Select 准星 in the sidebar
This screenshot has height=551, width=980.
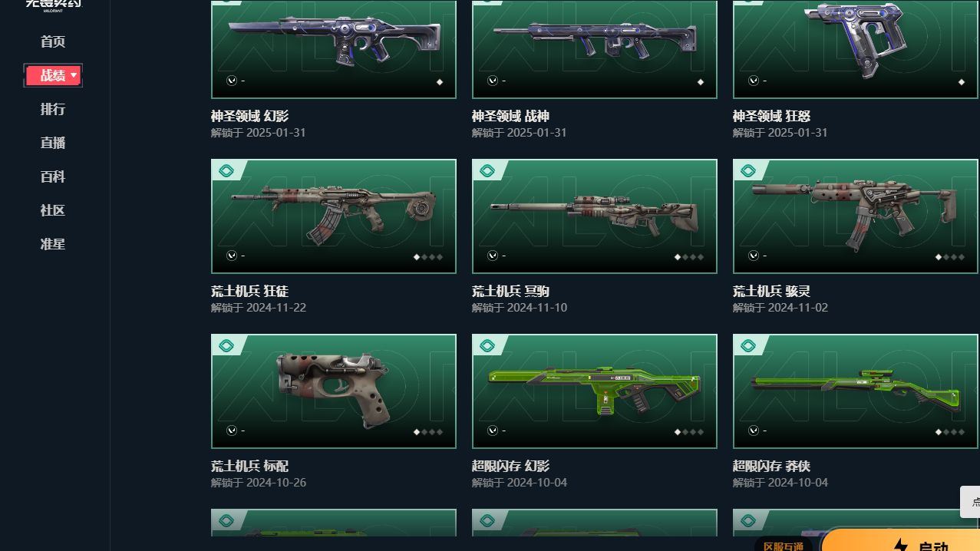pyautogui.click(x=53, y=244)
